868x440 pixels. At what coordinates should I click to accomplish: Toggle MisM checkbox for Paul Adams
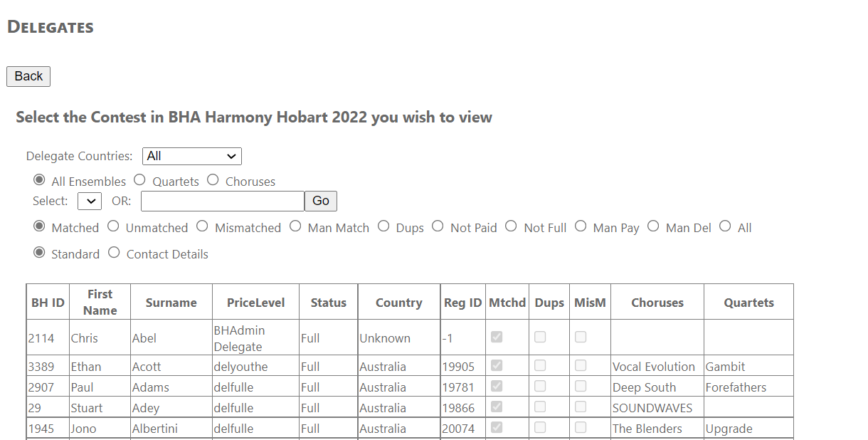tap(581, 386)
